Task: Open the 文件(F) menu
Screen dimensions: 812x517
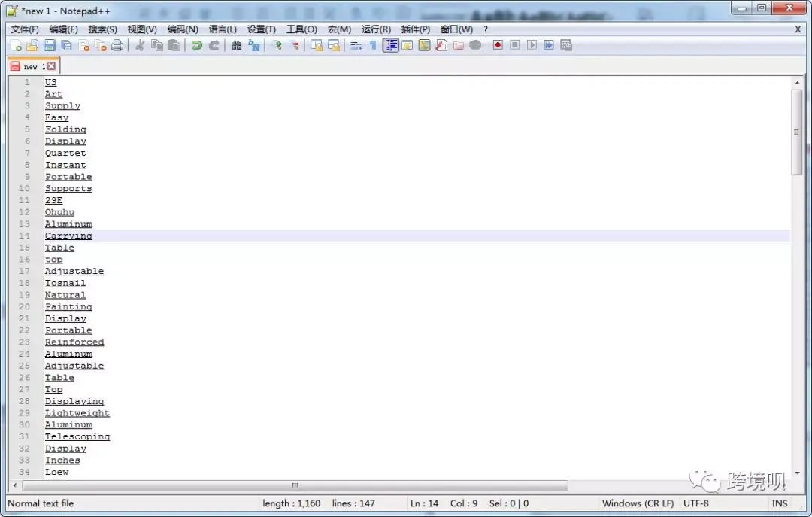Action: (25, 29)
